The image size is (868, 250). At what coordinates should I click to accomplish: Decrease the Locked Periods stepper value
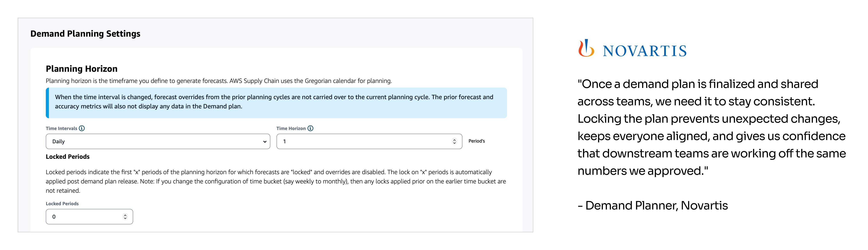[x=125, y=219]
